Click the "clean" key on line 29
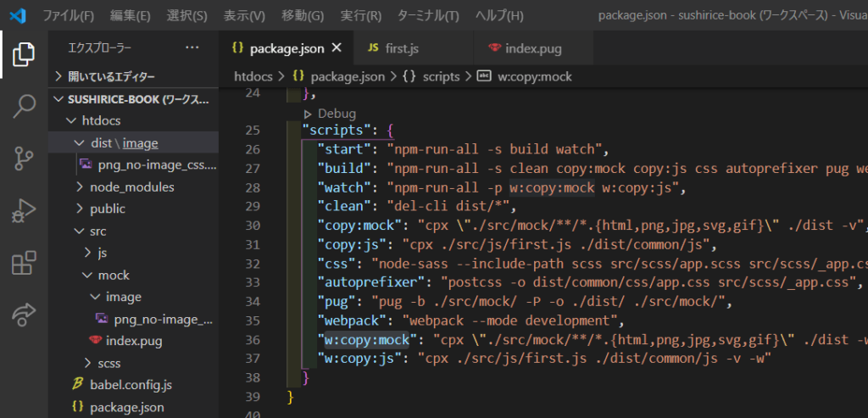Screen dimensions: 868x418 (343, 207)
